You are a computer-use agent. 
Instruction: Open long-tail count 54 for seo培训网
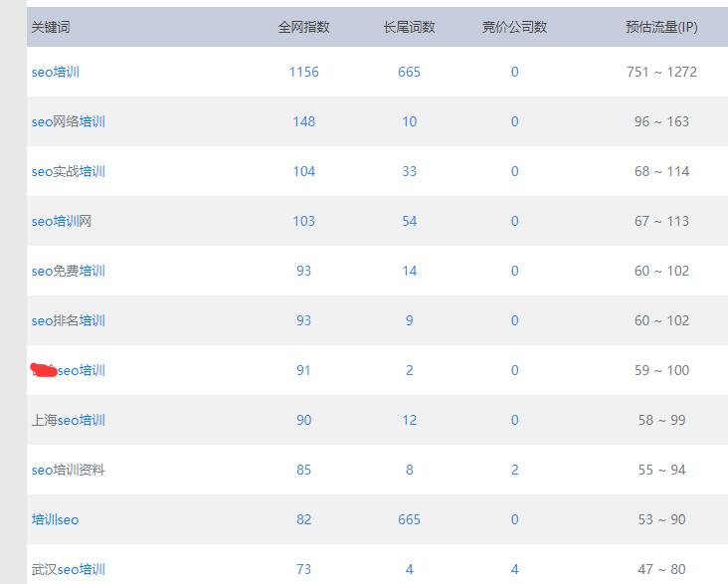tap(409, 221)
